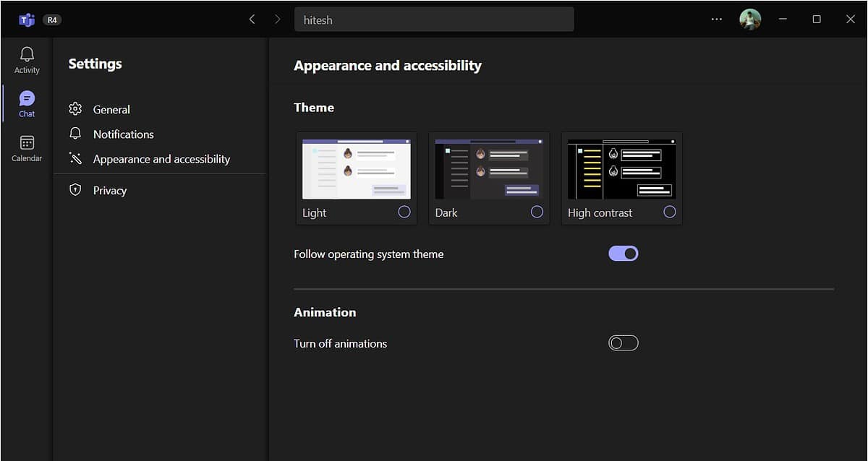Click the paintbrush icon for Appearance and accessibility
This screenshot has width=868, height=461.
pyautogui.click(x=75, y=158)
